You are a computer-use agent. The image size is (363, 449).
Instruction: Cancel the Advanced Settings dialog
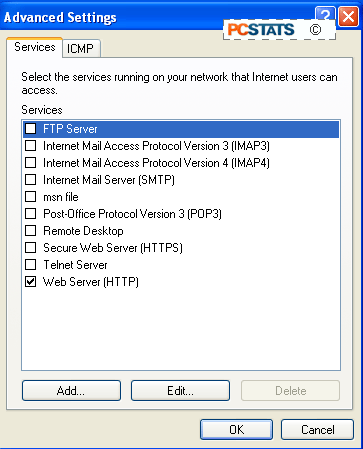point(317,430)
